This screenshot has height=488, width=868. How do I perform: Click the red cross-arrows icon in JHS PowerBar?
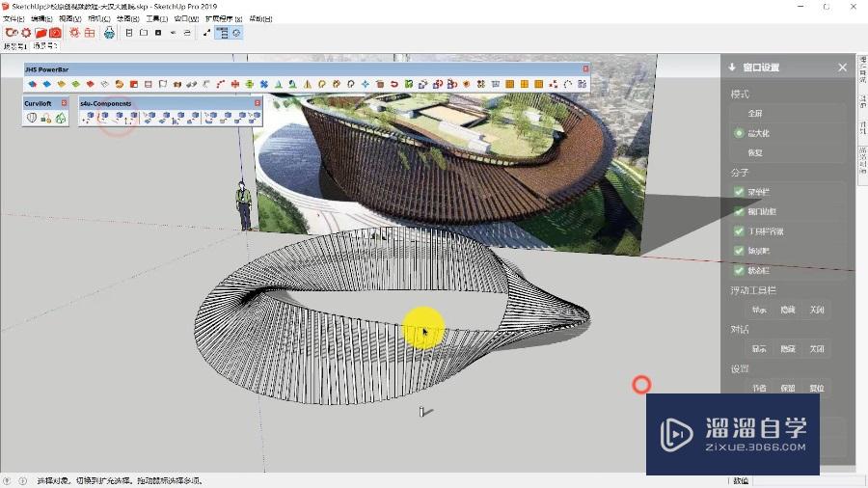pos(234,84)
